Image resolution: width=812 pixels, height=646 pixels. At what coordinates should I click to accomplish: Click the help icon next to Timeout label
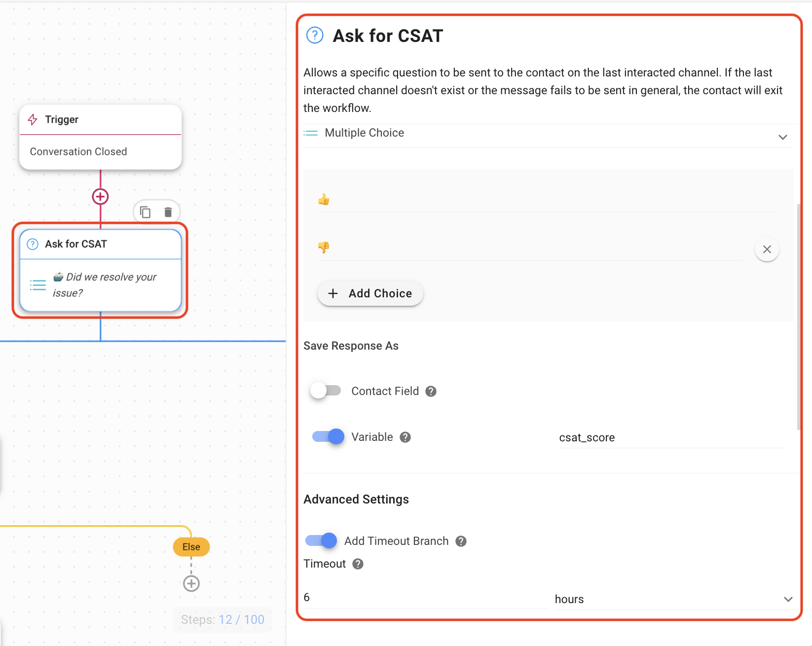coord(358,564)
